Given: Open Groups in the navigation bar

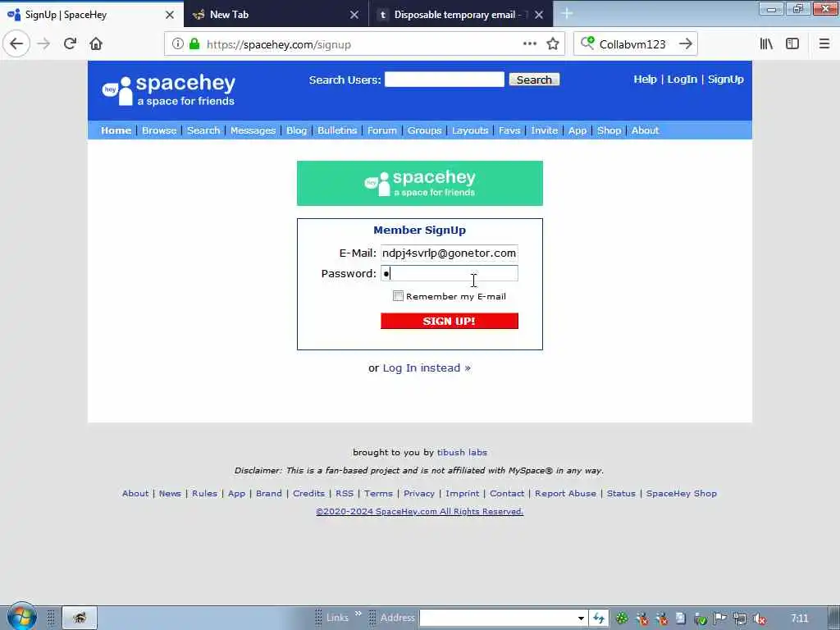Looking at the screenshot, I should click(424, 130).
